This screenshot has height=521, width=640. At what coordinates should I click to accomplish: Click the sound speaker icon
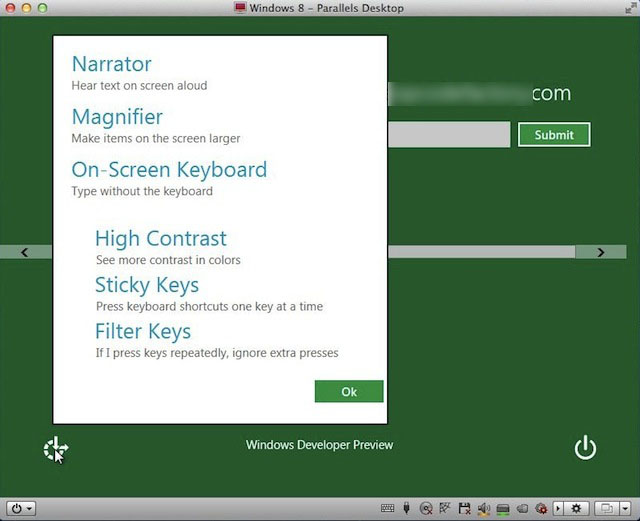pos(483,509)
